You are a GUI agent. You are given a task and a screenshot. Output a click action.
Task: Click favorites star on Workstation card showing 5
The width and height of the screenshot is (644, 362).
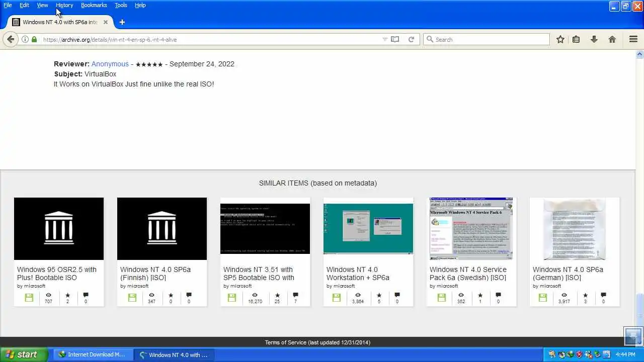coord(379,295)
